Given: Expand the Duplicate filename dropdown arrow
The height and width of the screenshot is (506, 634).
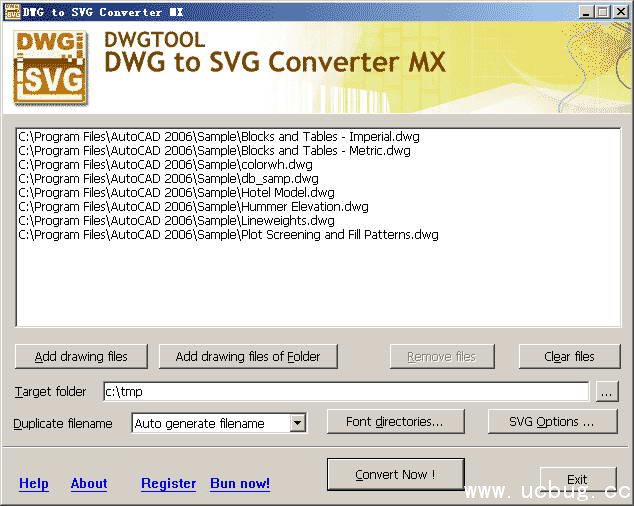Looking at the screenshot, I should (x=297, y=423).
